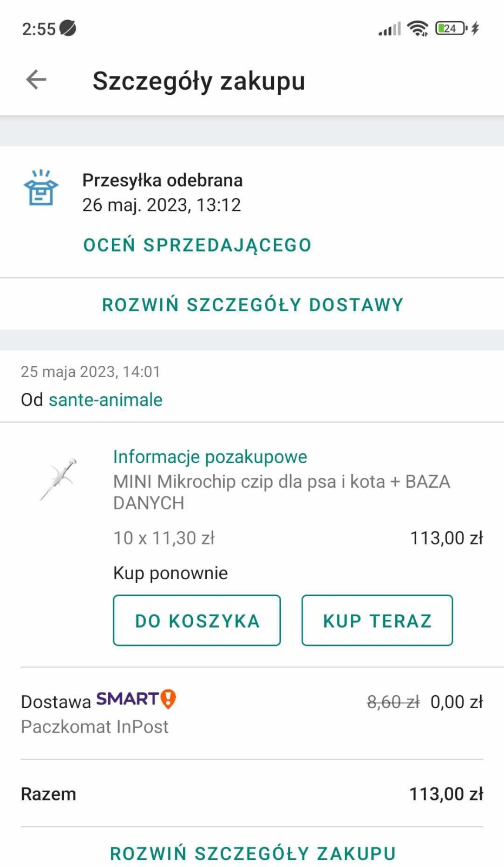Screen dimensions: 504x867
Task: Tap the delivered parcel box icon
Action: (41, 187)
